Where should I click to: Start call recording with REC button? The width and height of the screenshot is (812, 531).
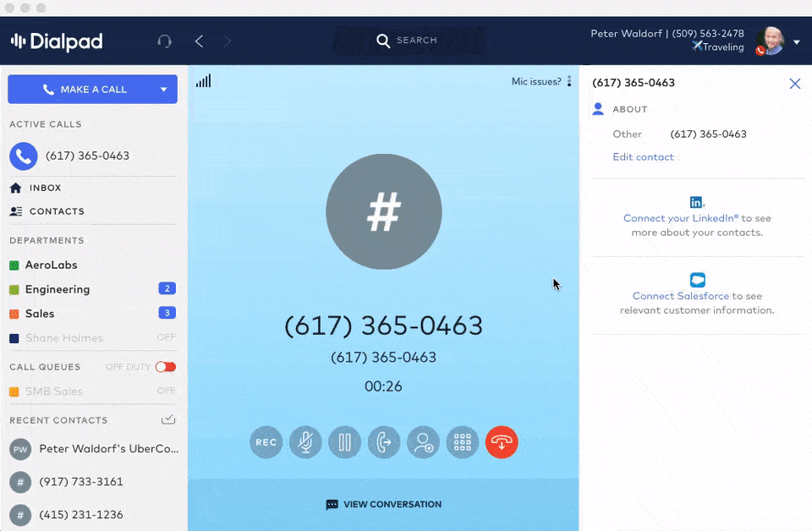click(266, 442)
